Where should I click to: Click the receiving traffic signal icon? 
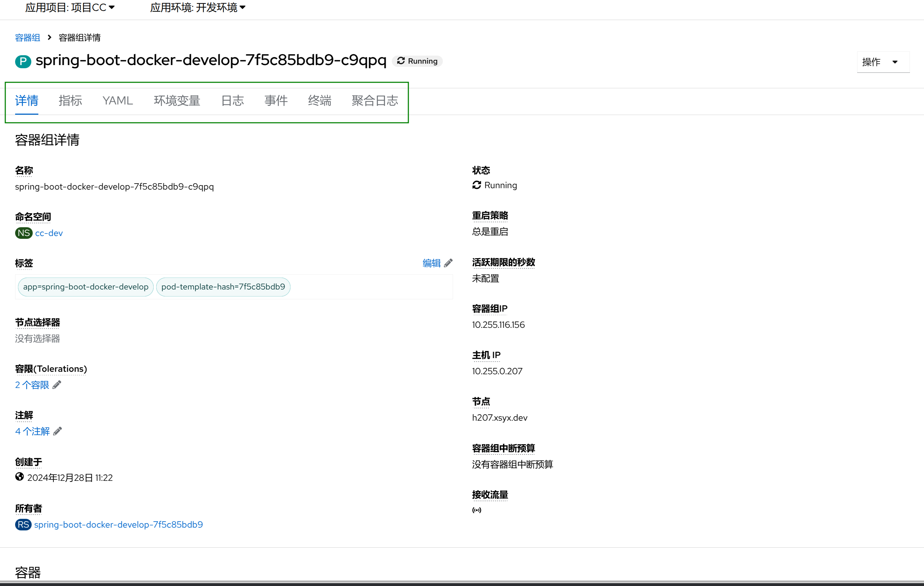(477, 510)
